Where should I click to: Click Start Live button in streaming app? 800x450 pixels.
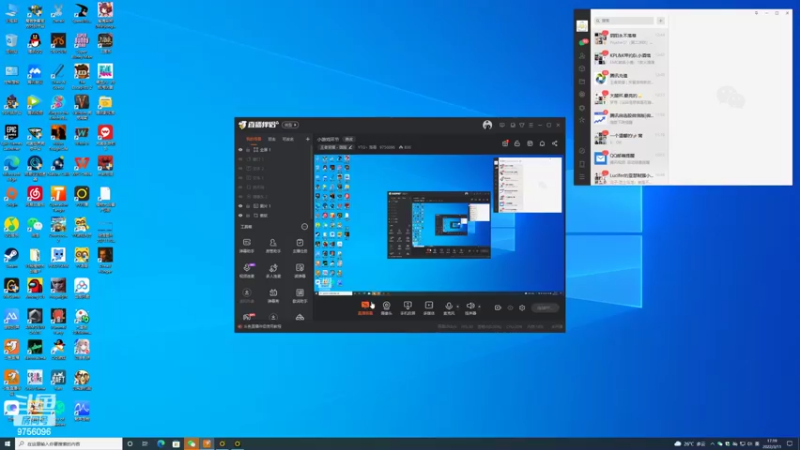[x=544, y=308]
